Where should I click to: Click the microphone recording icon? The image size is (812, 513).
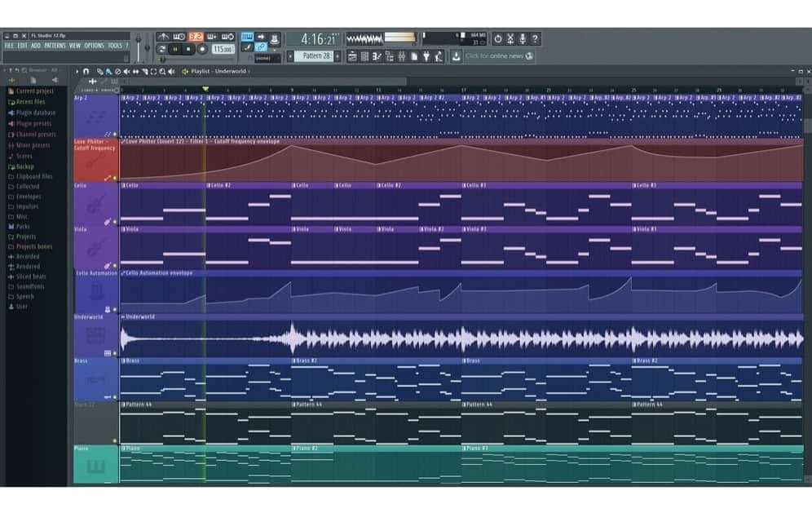click(x=523, y=38)
